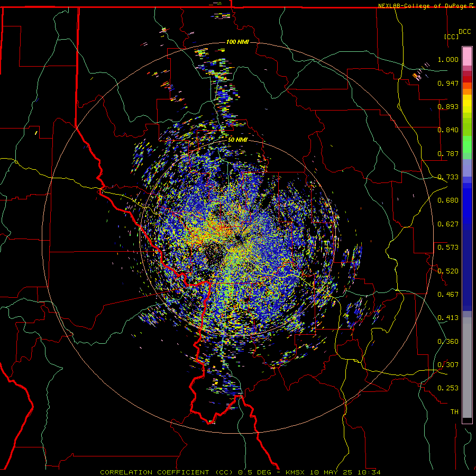The height and width of the screenshot is (476, 476).
Task: Pick the pink segment of the color bar
Action: pyautogui.click(x=467, y=57)
